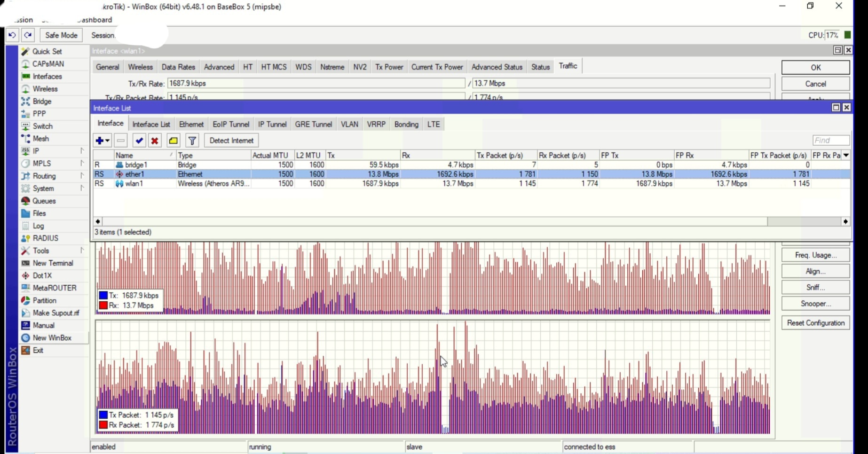Select the wlan1 interface row
The height and width of the screenshot is (454, 868).
(x=134, y=184)
